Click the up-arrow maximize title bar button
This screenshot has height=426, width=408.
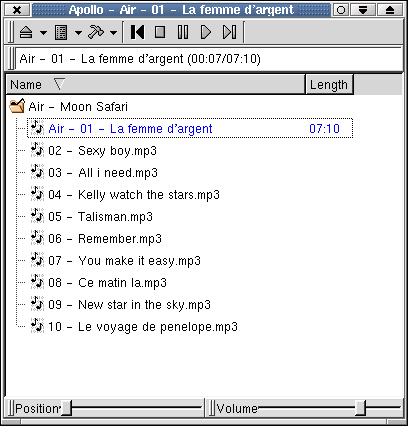click(x=390, y=10)
